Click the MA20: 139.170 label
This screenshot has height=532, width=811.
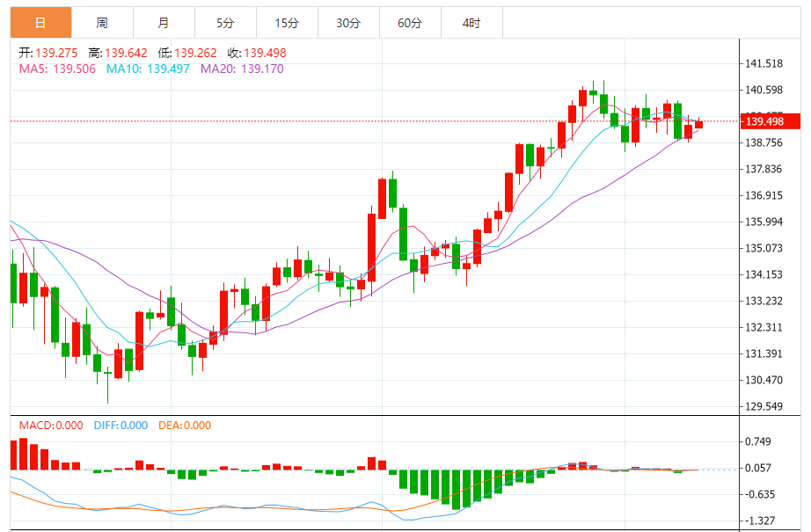click(242, 69)
